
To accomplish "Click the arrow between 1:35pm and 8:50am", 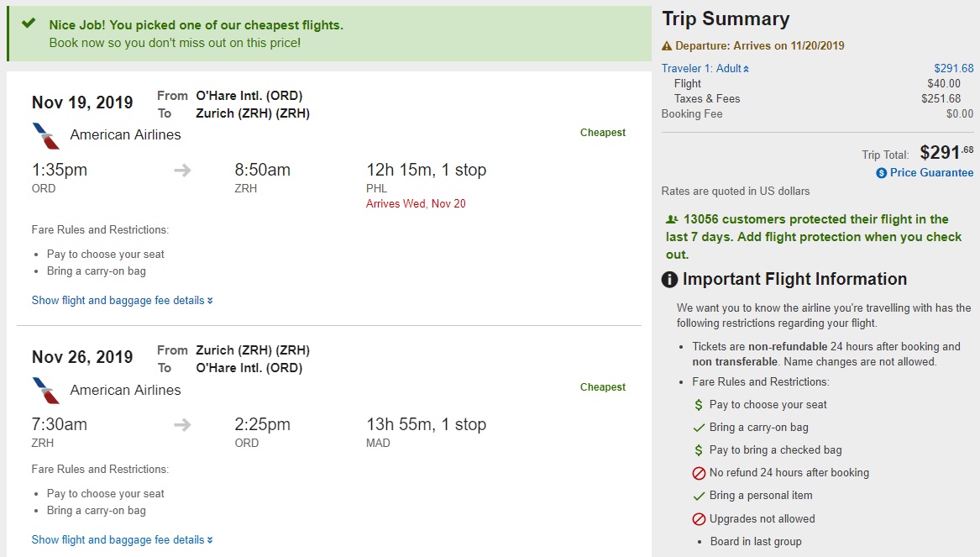I will [182, 171].
